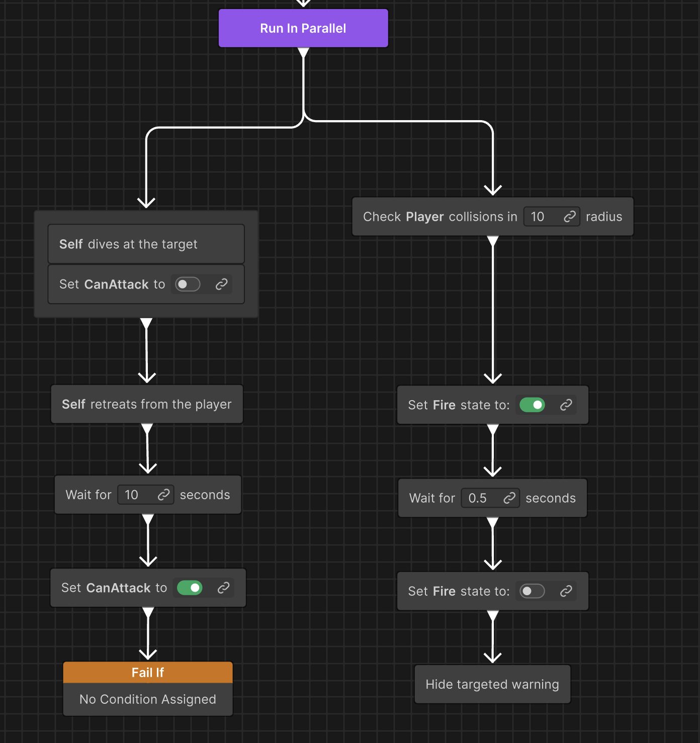Enable the switched-off CanAttack toggle
Viewport: 700px width, 743px height.
188,285
